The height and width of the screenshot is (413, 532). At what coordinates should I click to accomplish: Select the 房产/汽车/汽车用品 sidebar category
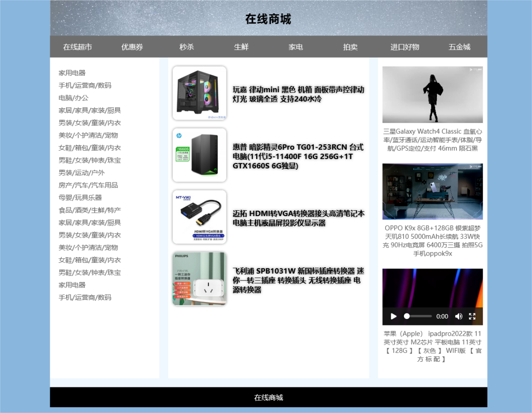coord(88,185)
